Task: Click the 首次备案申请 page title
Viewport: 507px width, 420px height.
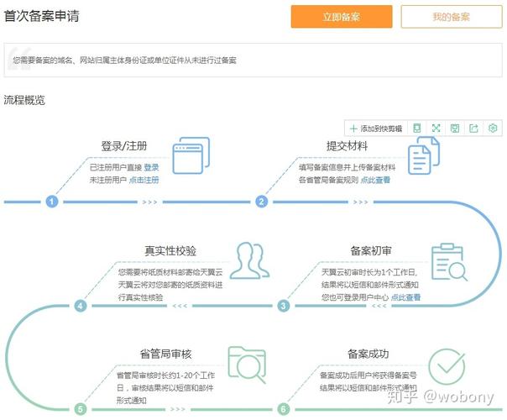Action: (42, 16)
